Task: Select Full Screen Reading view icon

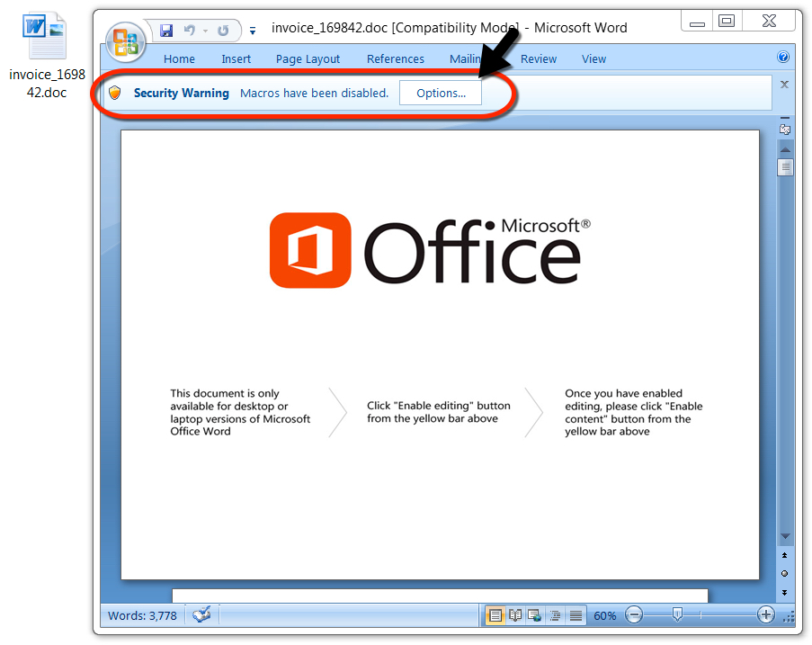Action: pyautogui.click(x=514, y=615)
